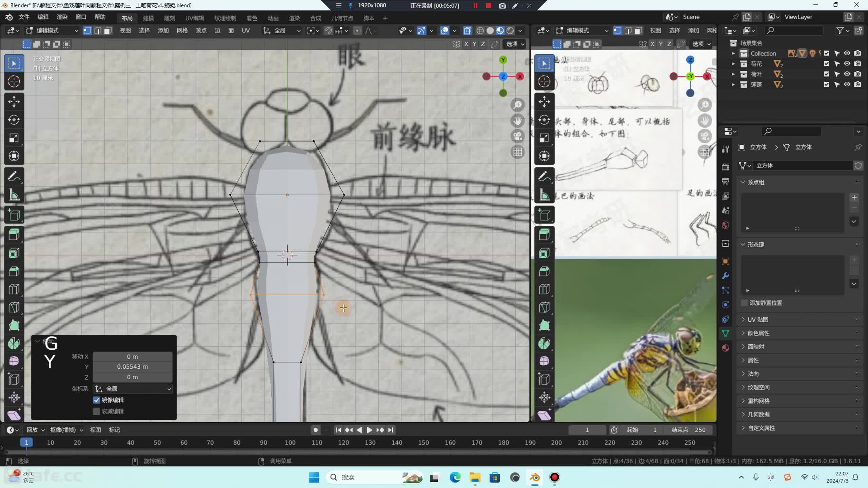Select the Rotate tool in left viewport
The height and width of the screenshot is (488, 868).
14,120
